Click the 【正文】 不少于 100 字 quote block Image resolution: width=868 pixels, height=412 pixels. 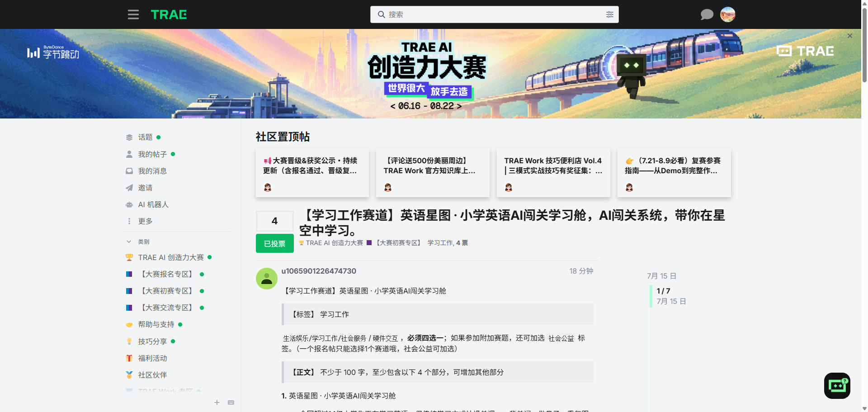click(438, 372)
